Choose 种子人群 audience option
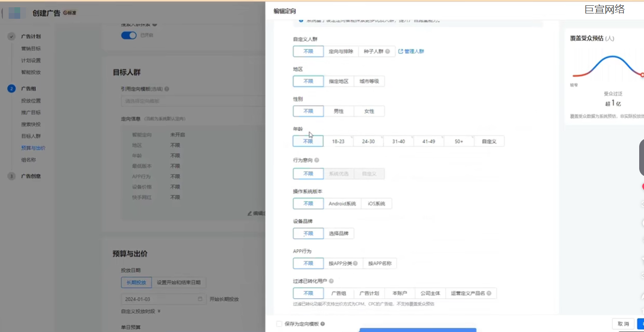The image size is (644, 332). (x=377, y=52)
